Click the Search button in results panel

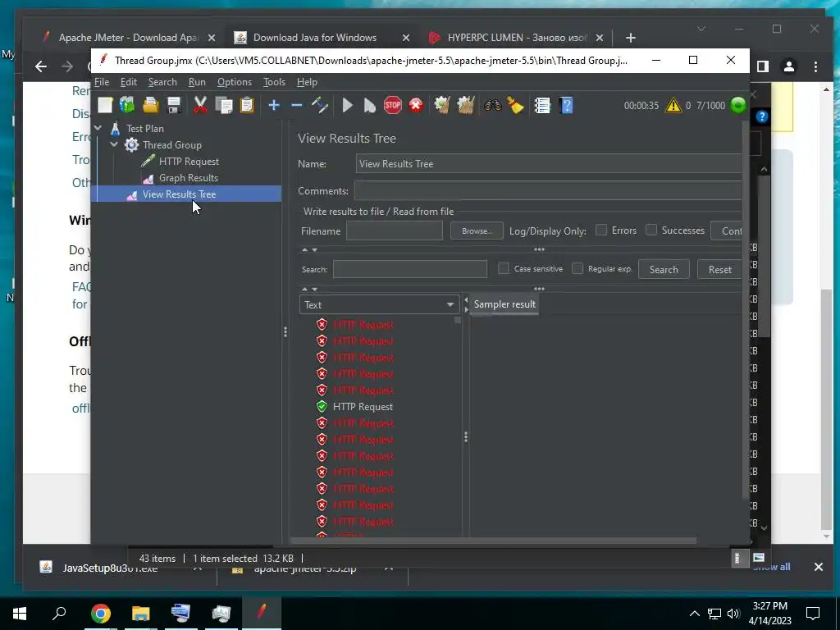click(x=663, y=269)
